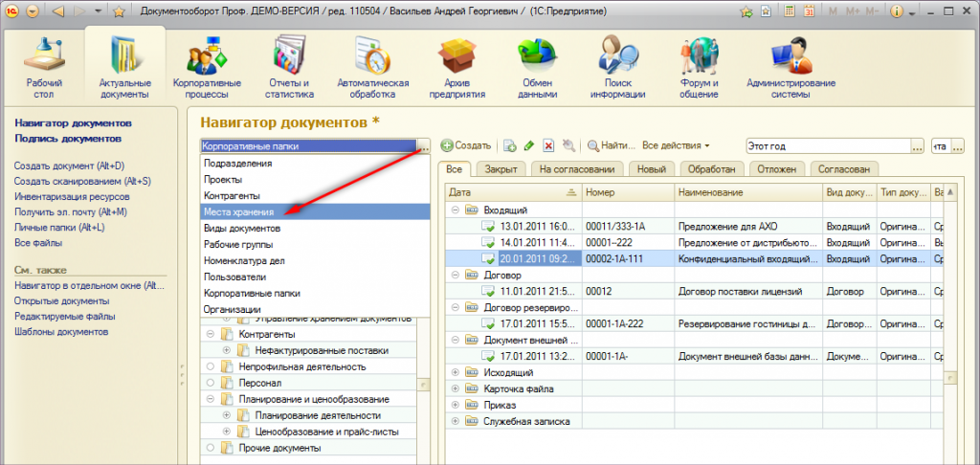
Task: Click the Создать button
Action: click(466, 146)
